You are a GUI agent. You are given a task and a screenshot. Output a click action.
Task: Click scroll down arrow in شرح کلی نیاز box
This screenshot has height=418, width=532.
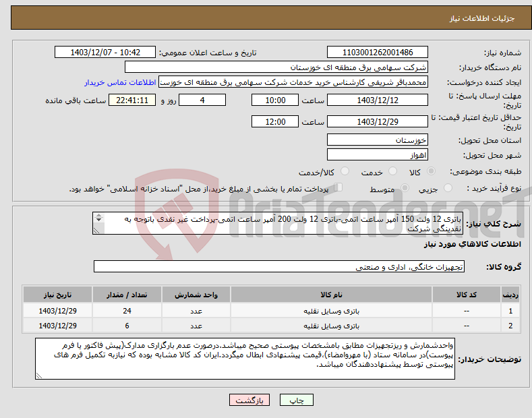click(98, 220)
